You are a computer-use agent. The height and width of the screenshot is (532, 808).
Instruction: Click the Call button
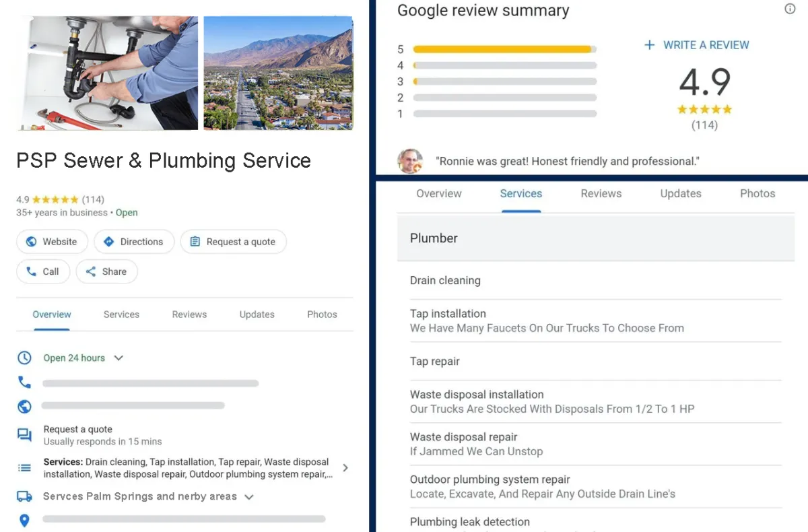tap(43, 271)
